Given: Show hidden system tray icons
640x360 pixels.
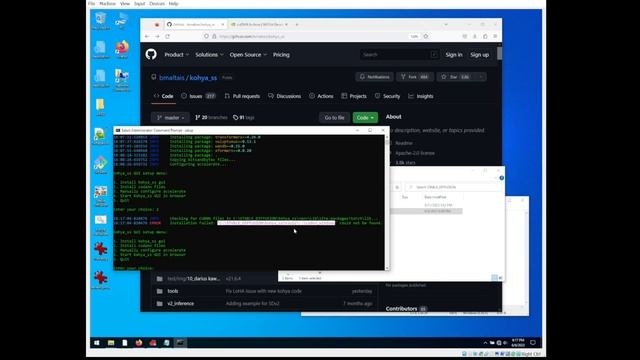Looking at the screenshot, I should pos(485,343).
